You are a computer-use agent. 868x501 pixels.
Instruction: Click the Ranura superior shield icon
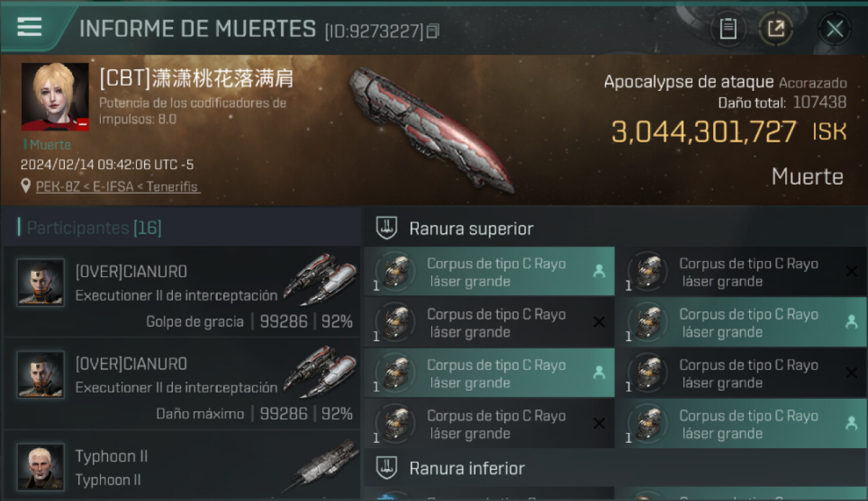point(387,228)
